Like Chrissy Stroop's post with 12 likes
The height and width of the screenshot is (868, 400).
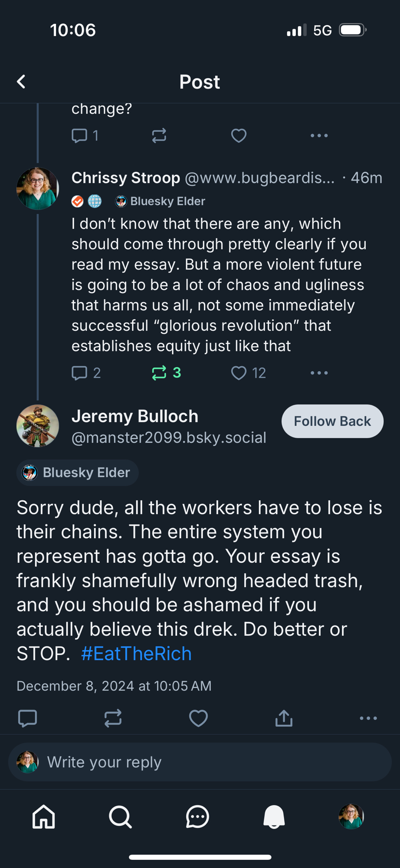pyautogui.click(x=239, y=373)
